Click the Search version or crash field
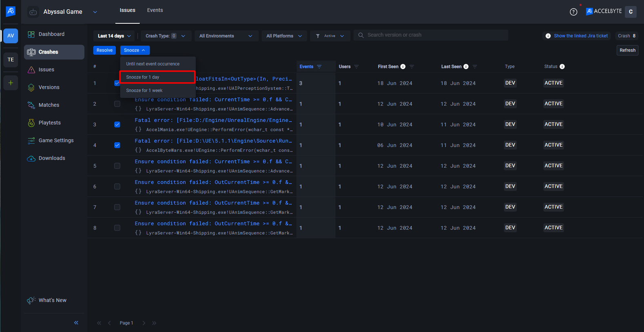 coord(431,35)
